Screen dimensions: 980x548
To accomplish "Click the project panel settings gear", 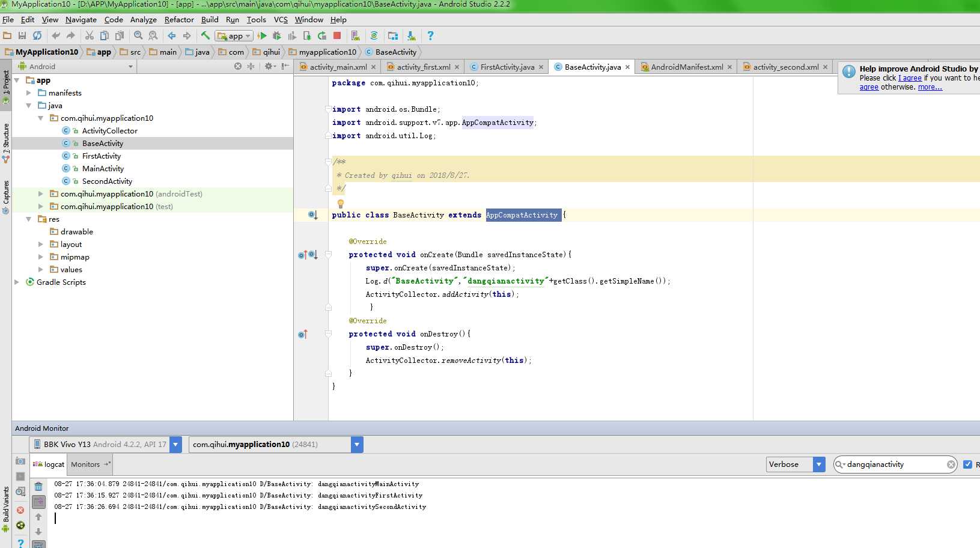I will coord(269,67).
